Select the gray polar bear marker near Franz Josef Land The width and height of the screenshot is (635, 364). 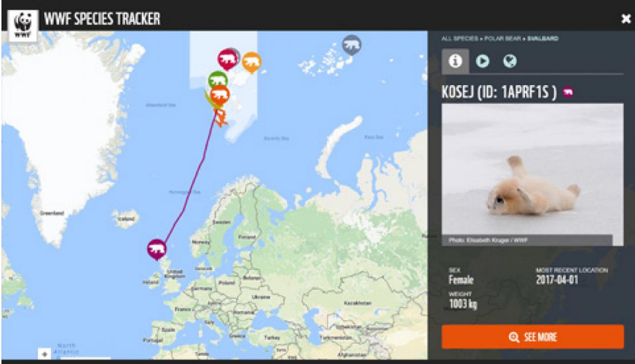point(352,45)
